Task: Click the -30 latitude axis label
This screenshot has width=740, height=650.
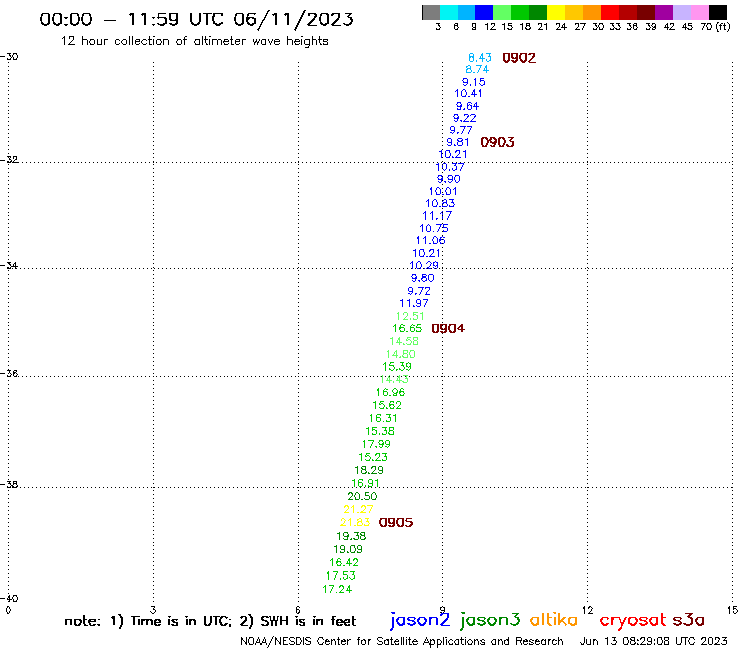Action: [x=9, y=57]
